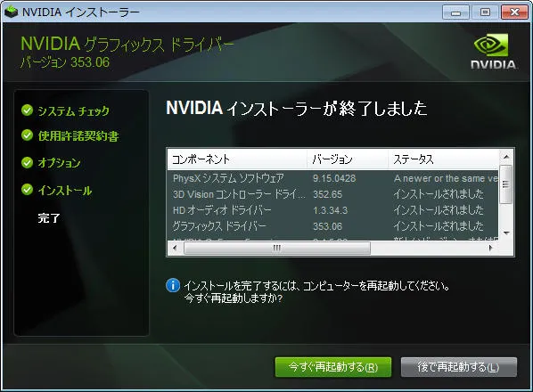Click the 今すぐ再起動する restart now button

333,367
